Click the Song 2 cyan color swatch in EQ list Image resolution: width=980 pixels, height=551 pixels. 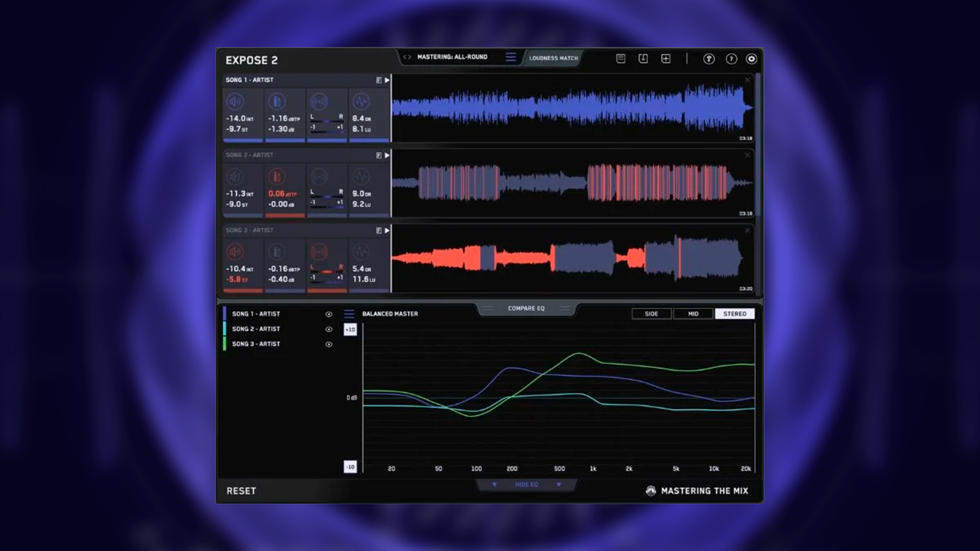tap(225, 329)
